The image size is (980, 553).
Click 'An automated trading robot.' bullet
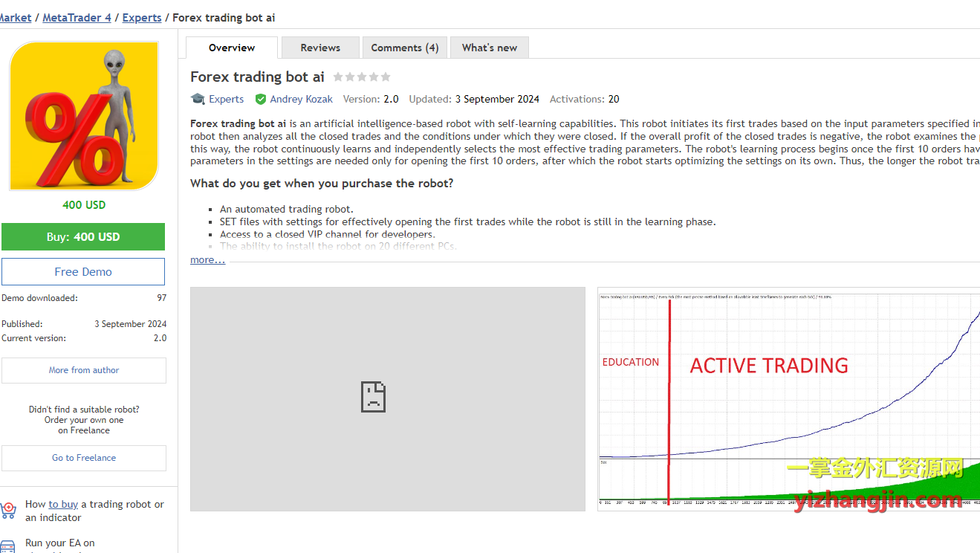(x=287, y=210)
